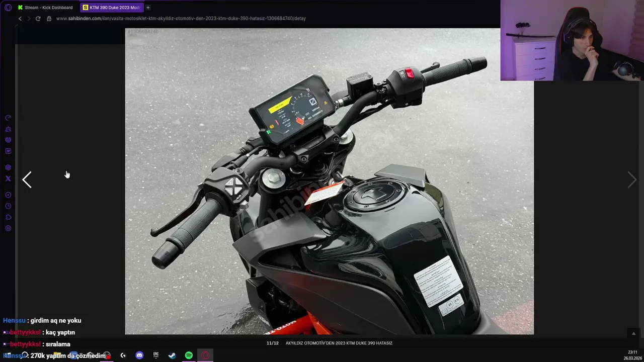
Task: Go back to the previous page
Action: click(20, 19)
